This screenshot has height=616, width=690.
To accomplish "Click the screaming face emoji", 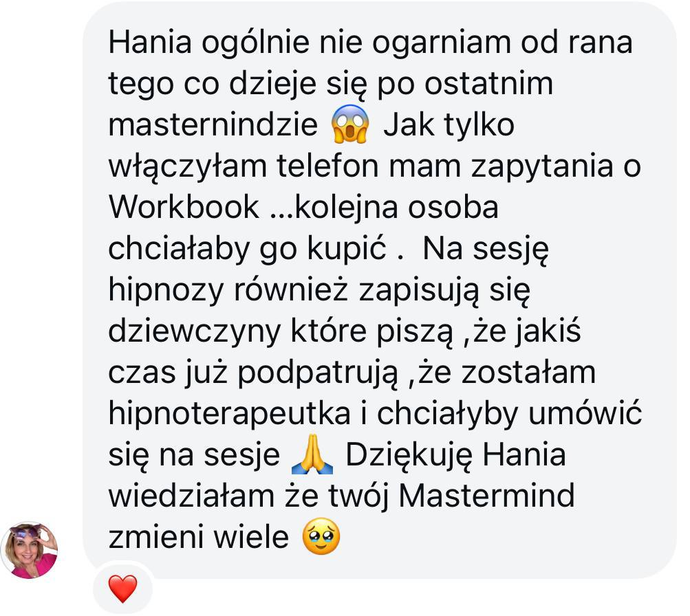I will point(350,124).
